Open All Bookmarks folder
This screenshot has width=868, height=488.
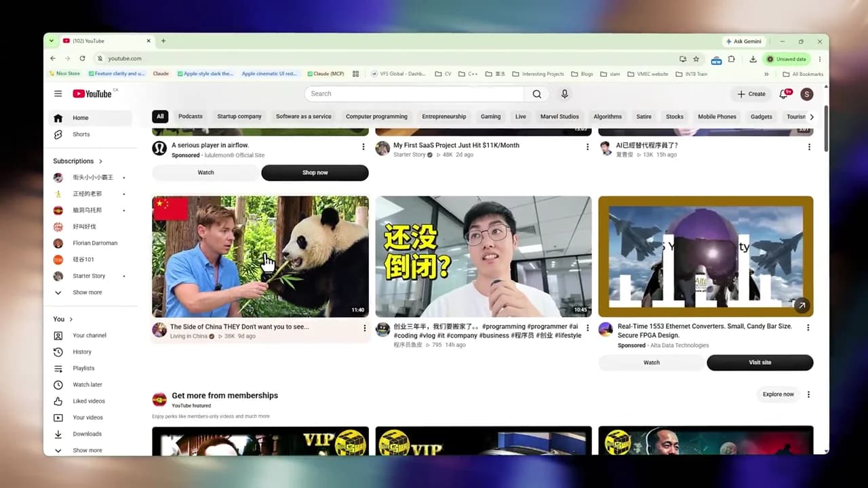click(x=803, y=74)
